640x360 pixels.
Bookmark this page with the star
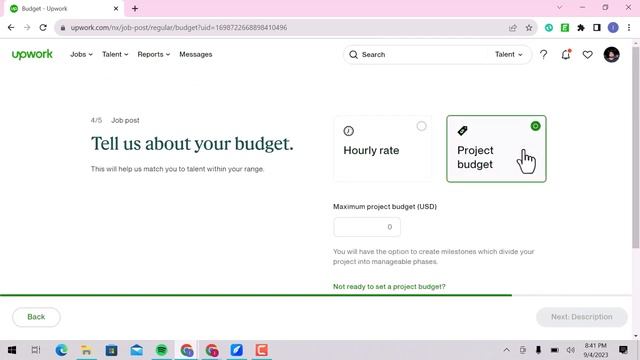[x=529, y=28]
